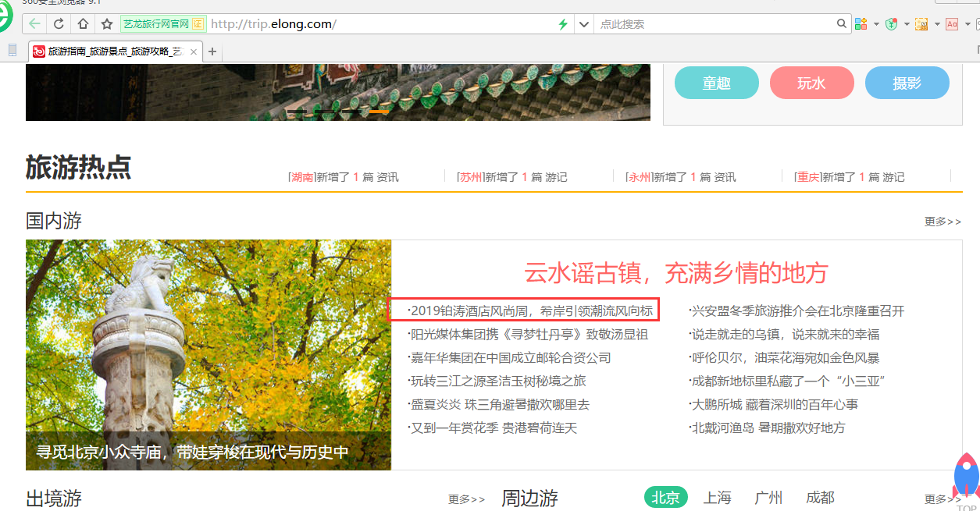
Task: Select the 摄影 theme button
Action: coord(907,83)
